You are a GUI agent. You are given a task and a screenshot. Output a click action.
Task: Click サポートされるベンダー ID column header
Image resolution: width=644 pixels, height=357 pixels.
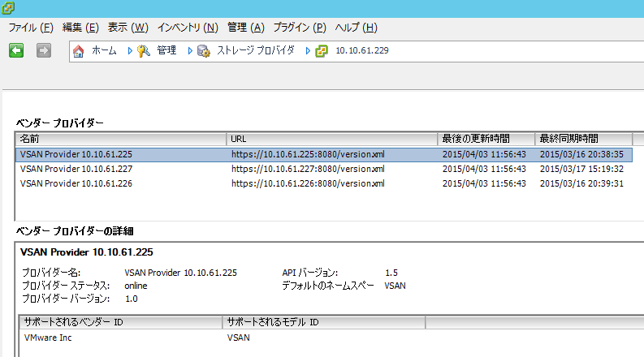(x=121, y=322)
